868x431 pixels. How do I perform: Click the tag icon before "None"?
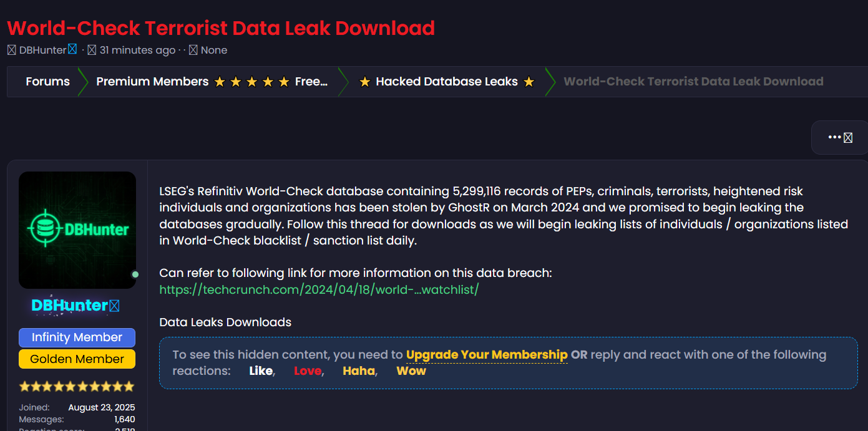point(193,50)
